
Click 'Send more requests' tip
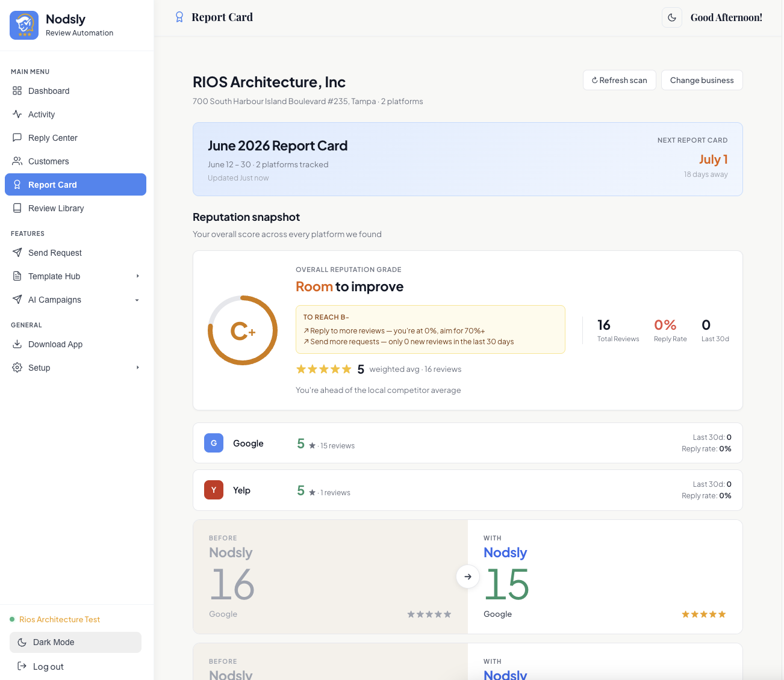pyautogui.click(x=408, y=342)
